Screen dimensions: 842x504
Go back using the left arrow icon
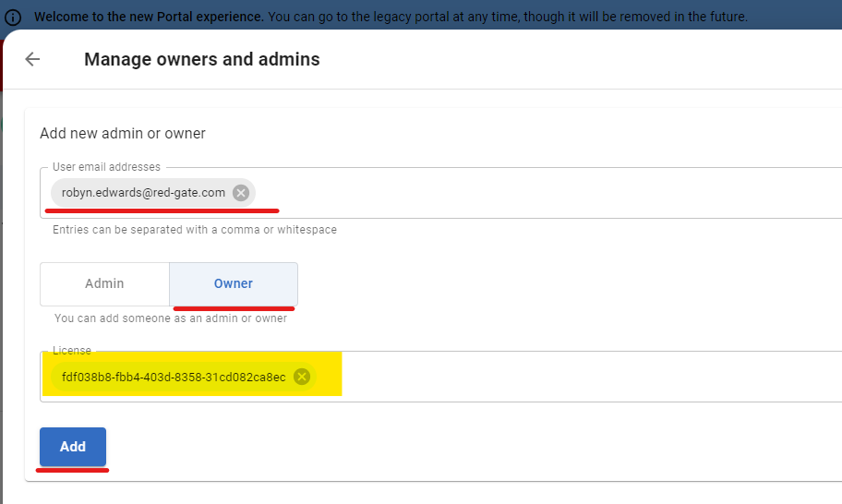[x=32, y=59]
